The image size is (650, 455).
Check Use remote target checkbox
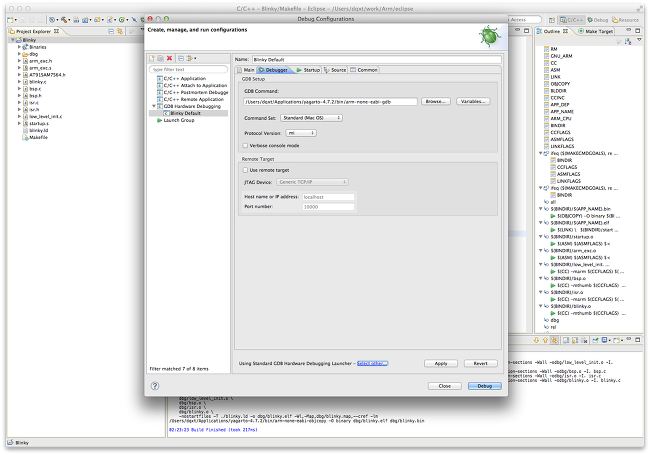[x=245, y=170]
